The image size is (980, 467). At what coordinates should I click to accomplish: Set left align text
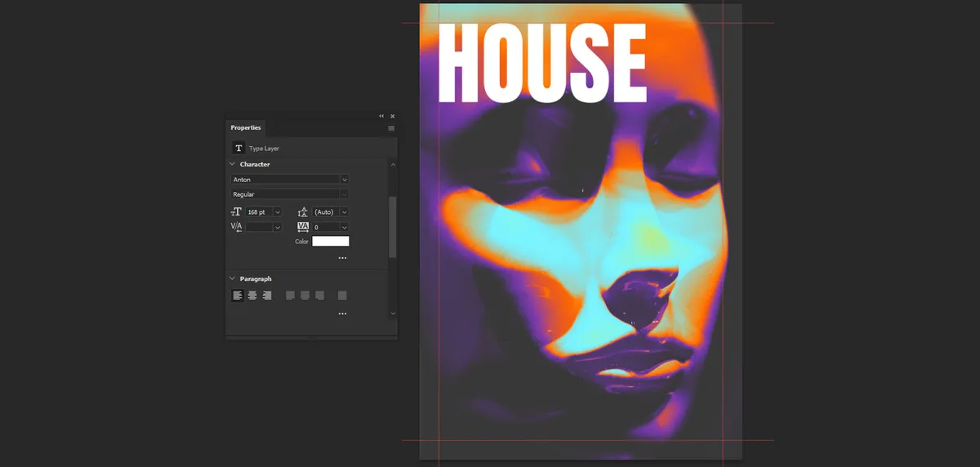pyautogui.click(x=238, y=296)
